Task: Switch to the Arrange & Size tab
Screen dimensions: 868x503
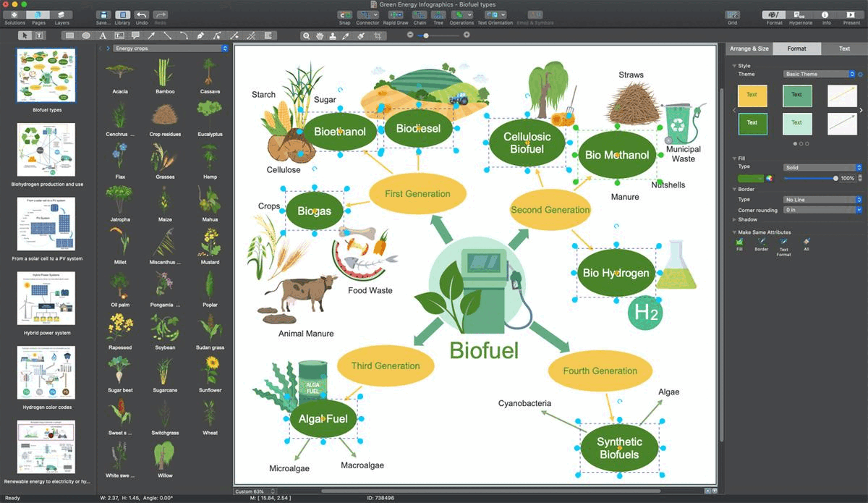Action: click(x=749, y=48)
